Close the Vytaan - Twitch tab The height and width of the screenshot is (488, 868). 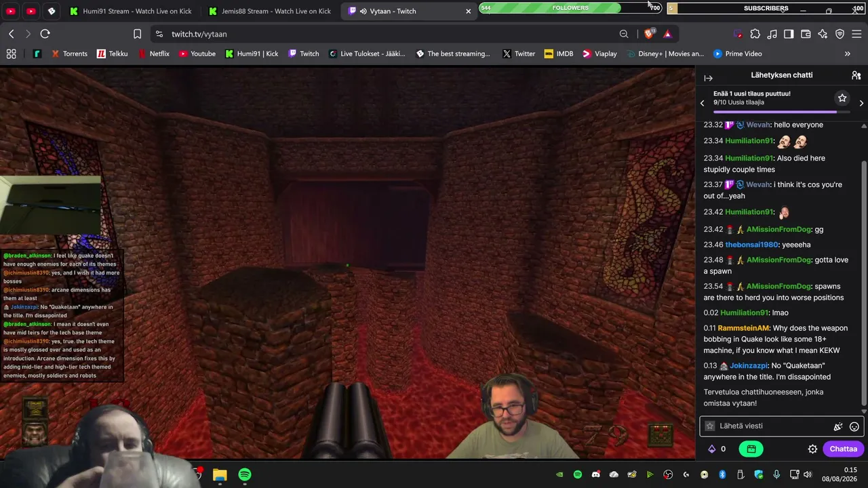pos(468,11)
